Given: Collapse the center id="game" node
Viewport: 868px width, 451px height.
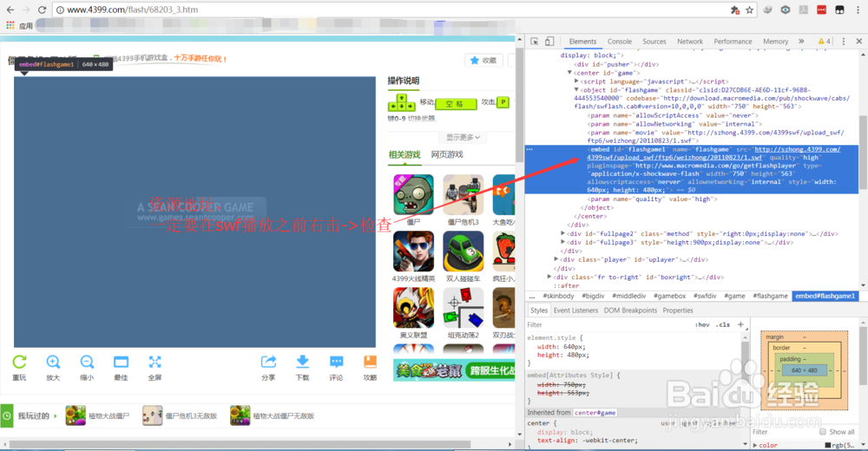Looking at the screenshot, I should [x=569, y=73].
